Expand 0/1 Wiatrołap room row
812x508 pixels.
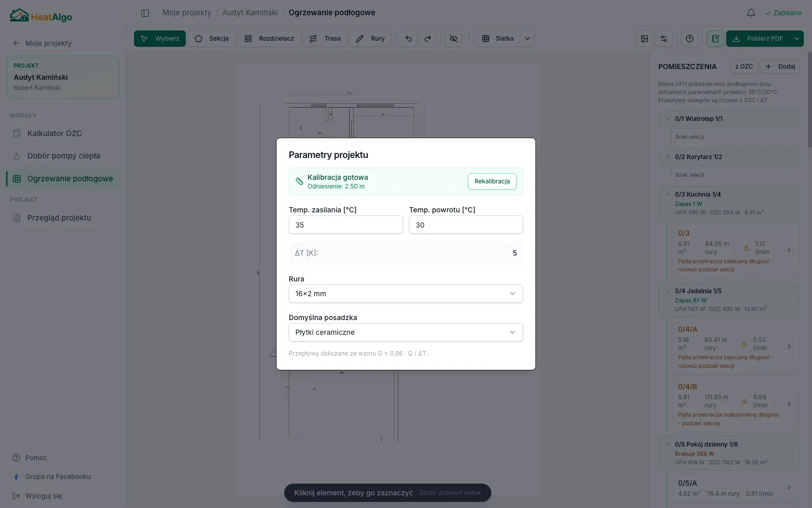coord(729,119)
